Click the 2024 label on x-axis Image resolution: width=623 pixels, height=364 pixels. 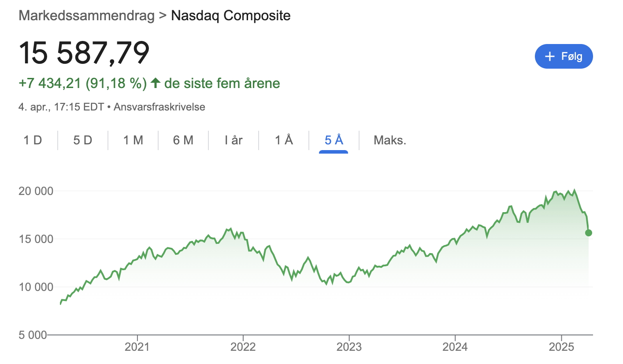pyautogui.click(x=455, y=347)
